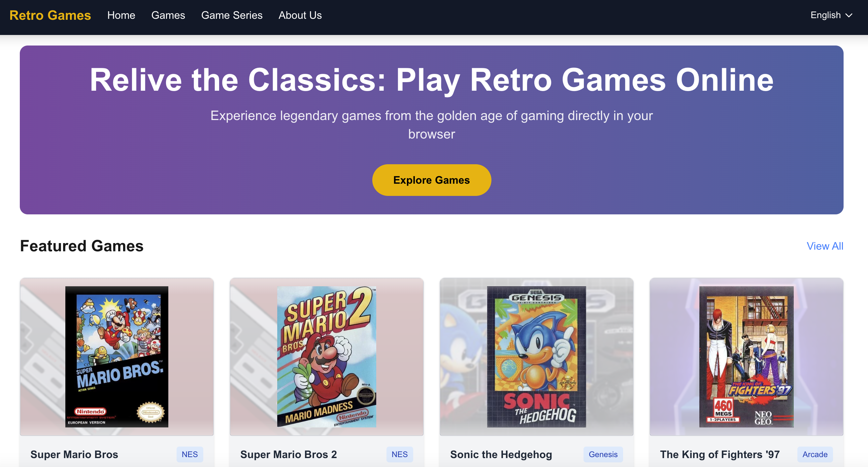The height and width of the screenshot is (467, 868).
Task: Click the Explore Games button
Action: point(432,180)
